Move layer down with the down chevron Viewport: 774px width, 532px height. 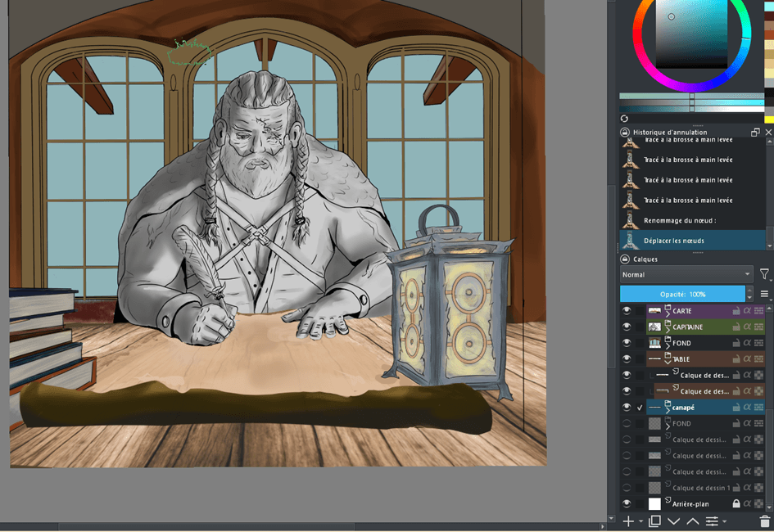(x=673, y=521)
